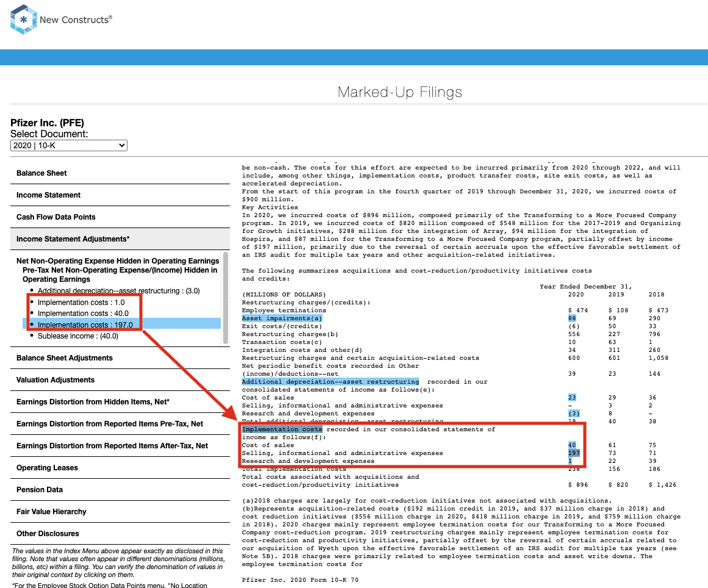Click highlighted value (3) for R&D expenses
This screenshot has height=588, width=708.
pyautogui.click(x=574, y=414)
